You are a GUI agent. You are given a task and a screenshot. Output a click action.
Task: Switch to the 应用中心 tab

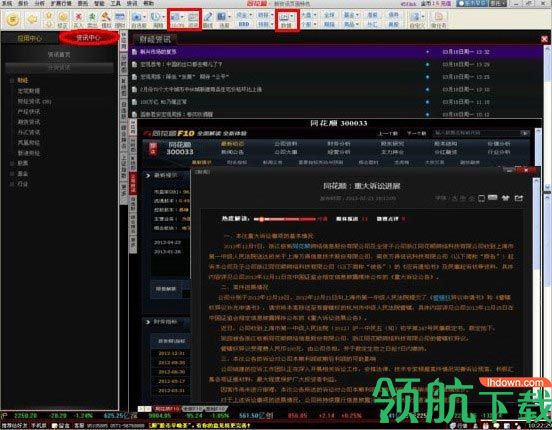pyautogui.click(x=30, y=38)
